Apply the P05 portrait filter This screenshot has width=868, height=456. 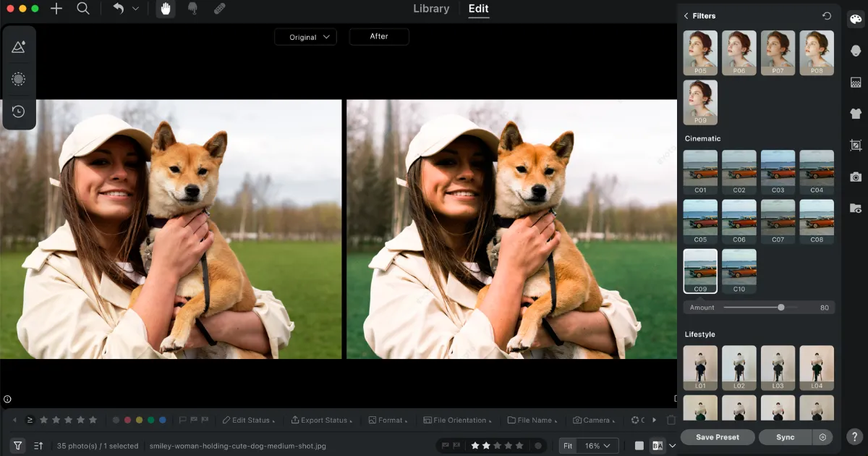[x=700, y=52]
